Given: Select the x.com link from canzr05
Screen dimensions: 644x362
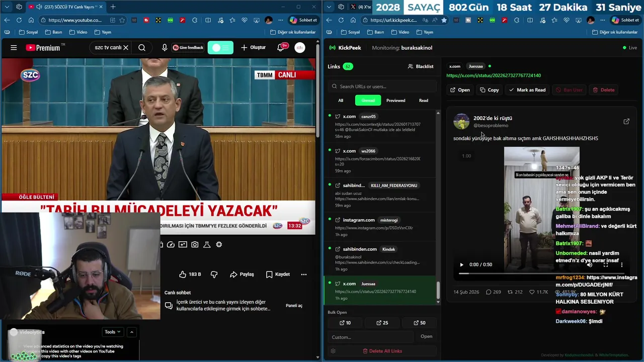Looking at the screenshot, I should 380,126.
